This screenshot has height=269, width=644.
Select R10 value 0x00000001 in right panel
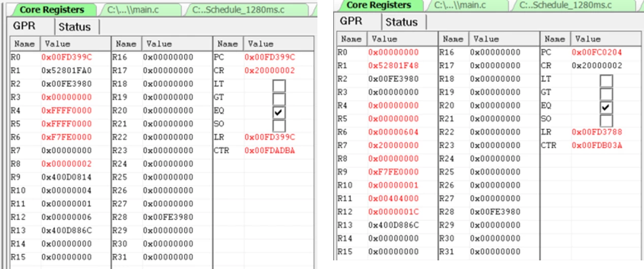(x=394, y=185)
